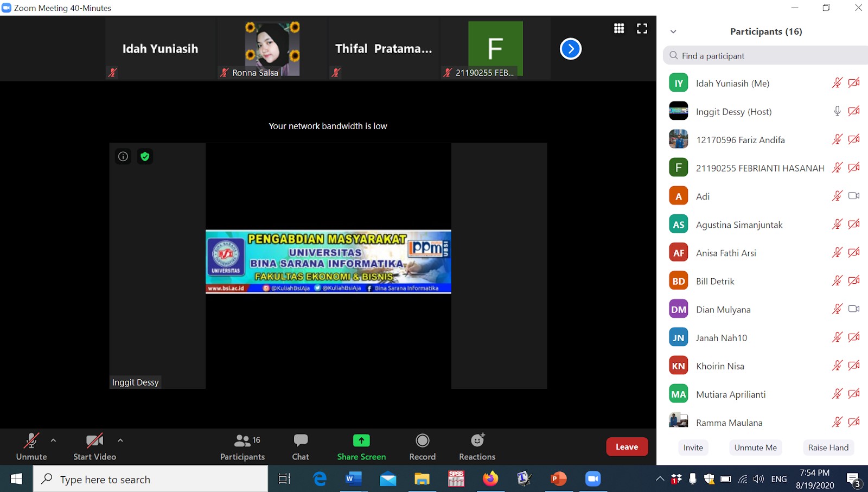This screenshot has height=492, width=868.
Task: Open PowerPoint from the taskbar
Action: (559, 479)
